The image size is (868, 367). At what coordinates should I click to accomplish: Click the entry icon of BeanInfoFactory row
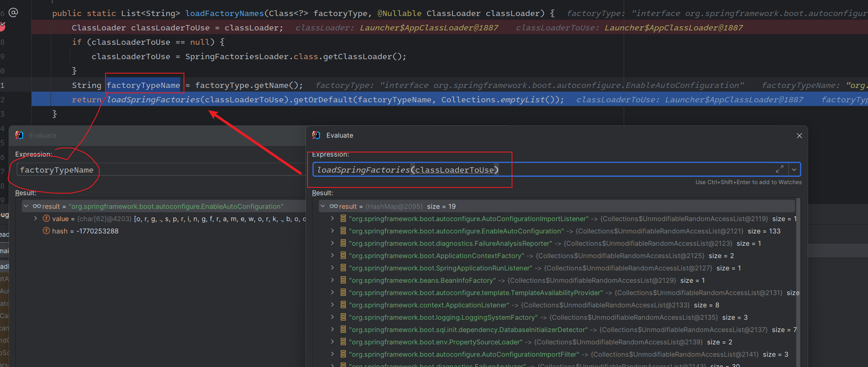[343, 280]
